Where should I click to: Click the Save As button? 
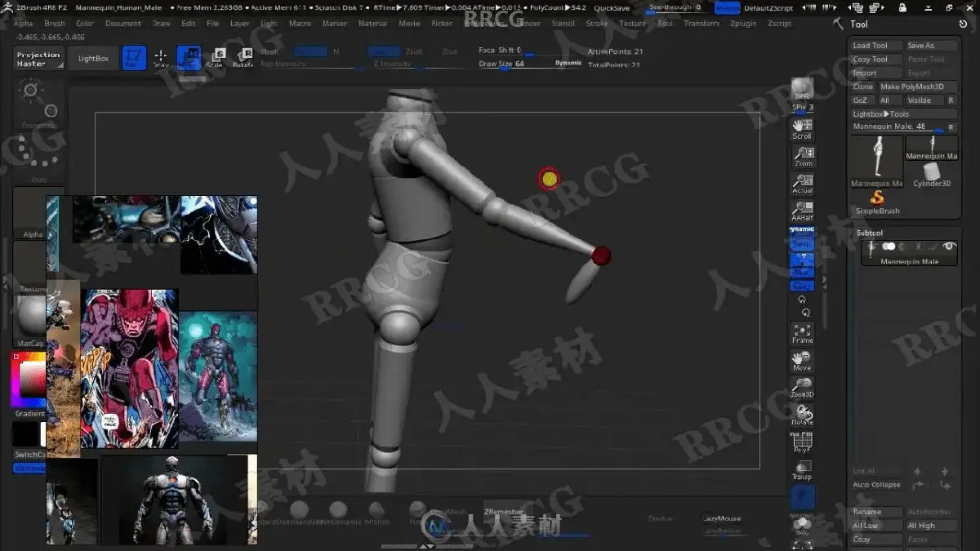point(932,46)
